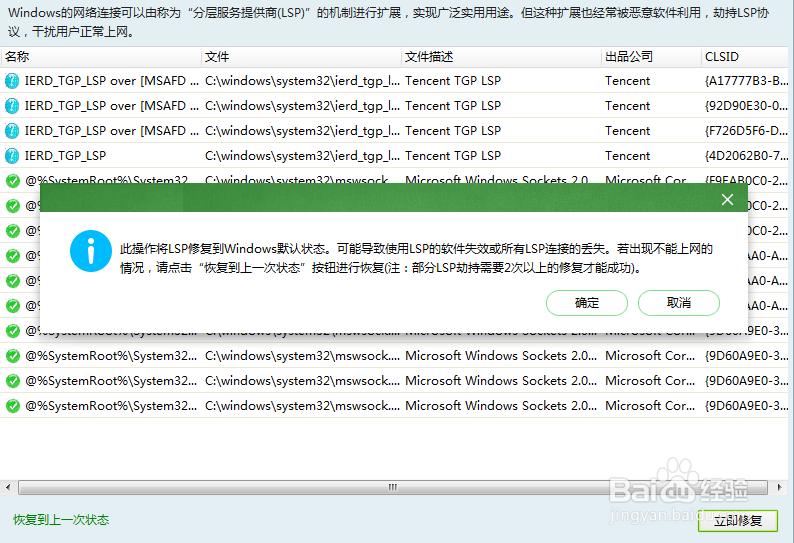The height and width of the screenshot is (543, 794).
Task: Select CLSID cell {F726D5F6-D...
Action: [x=746, y=131]
